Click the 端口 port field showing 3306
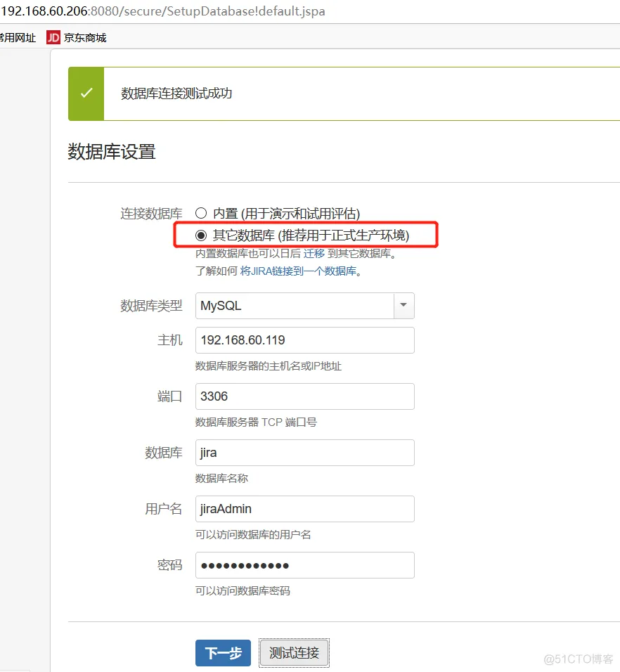Image resolution: width=620 pixels, height=672 pixels. 304,396
